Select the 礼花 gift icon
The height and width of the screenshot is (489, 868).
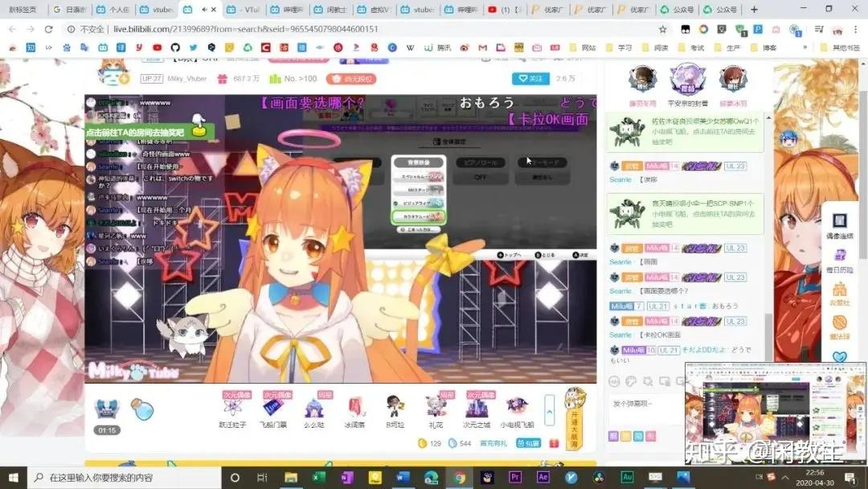436,408
